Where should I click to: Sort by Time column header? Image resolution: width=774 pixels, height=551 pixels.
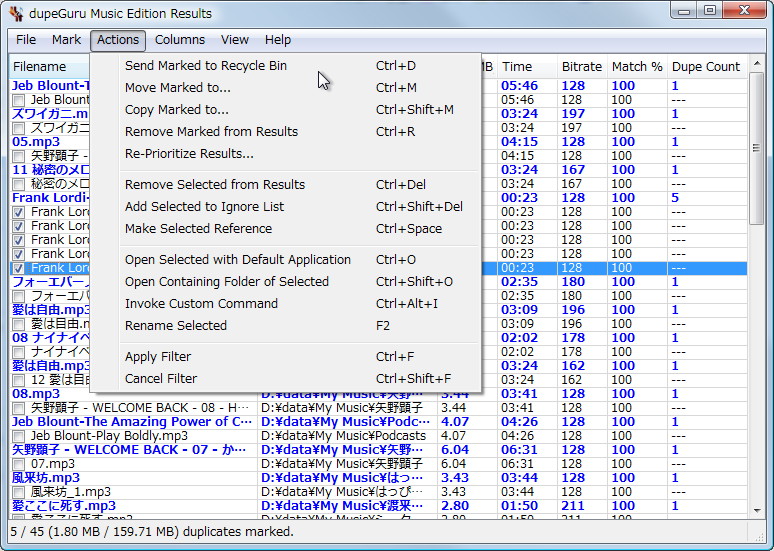(527, 67)
